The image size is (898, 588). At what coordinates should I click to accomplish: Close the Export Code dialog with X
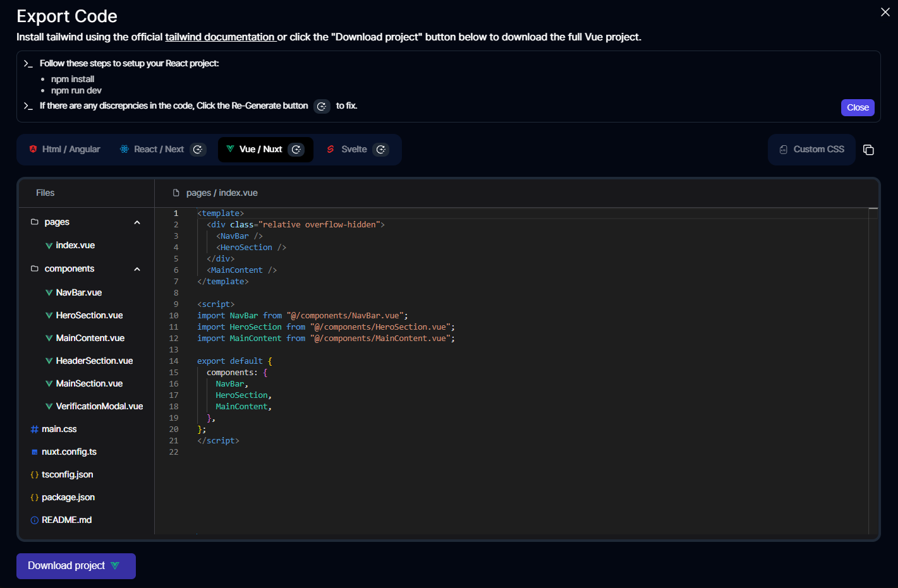click(885, 12)
